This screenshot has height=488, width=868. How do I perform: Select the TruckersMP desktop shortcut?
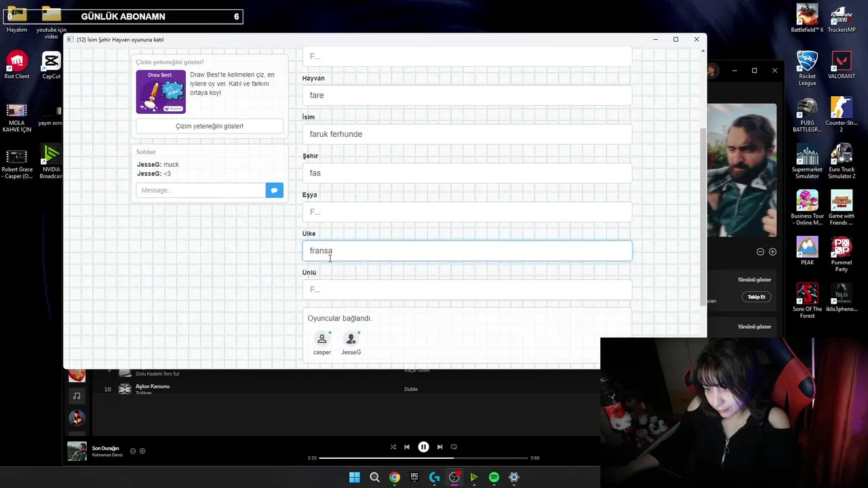842,18
